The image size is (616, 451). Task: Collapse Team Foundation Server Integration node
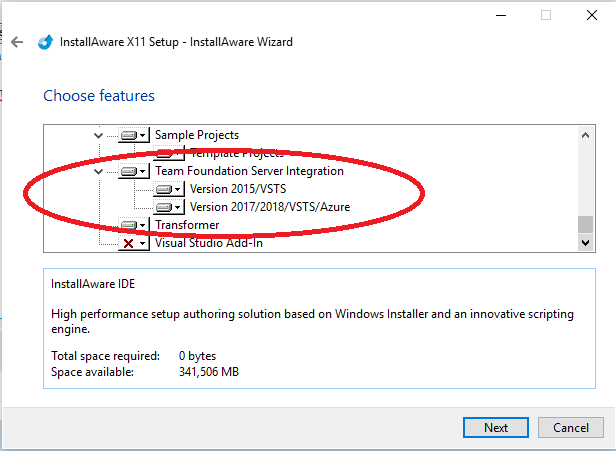pyautogui.click(x=98, y=172)
